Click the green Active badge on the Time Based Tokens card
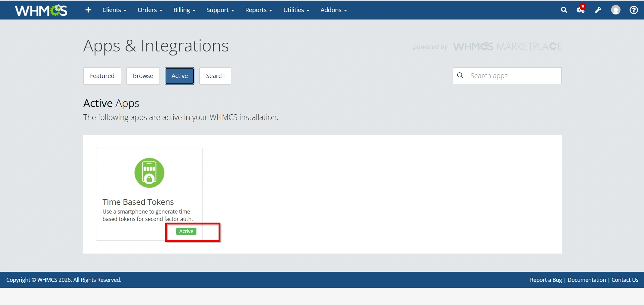This screenshot has height=305, width=644. click(x=186, y=231)
